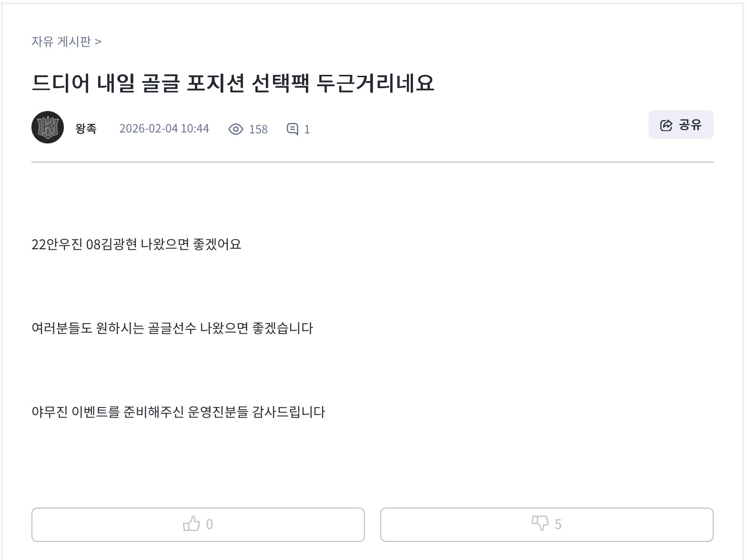
Task: Click the line starting with 여러분들도
Action: (172, 328)
